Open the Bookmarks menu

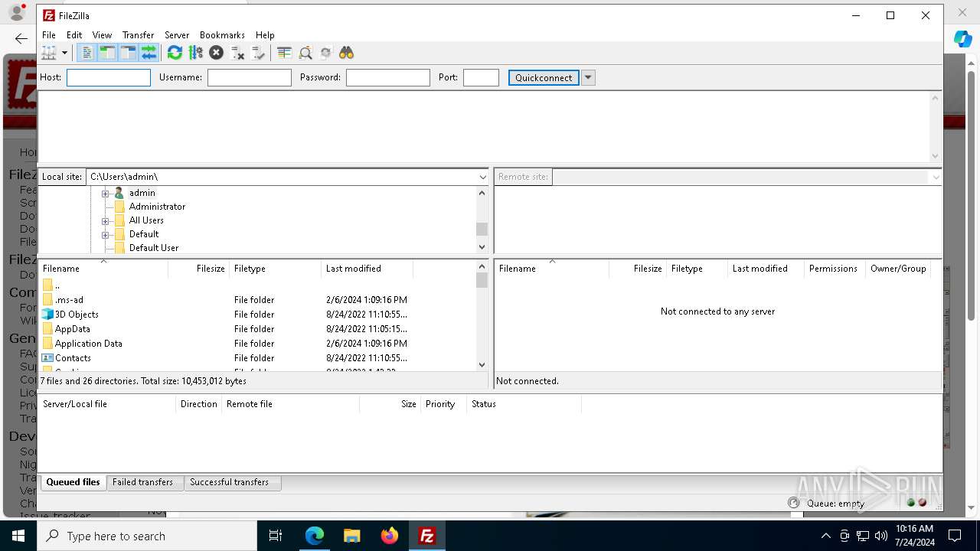222,35
